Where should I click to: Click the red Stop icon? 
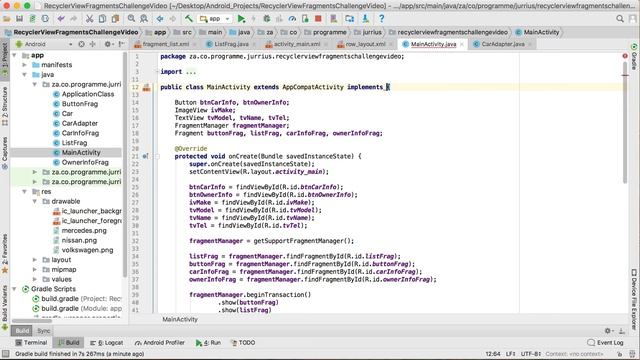[318, 19]
